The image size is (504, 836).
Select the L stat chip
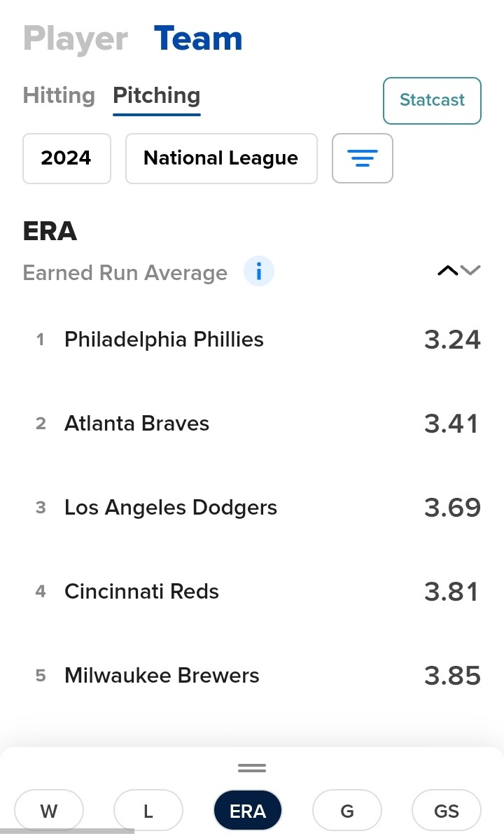[148, 811]
